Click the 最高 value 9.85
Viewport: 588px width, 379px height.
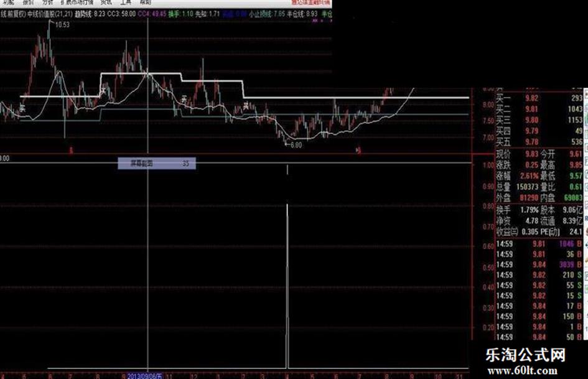(576, 165)
